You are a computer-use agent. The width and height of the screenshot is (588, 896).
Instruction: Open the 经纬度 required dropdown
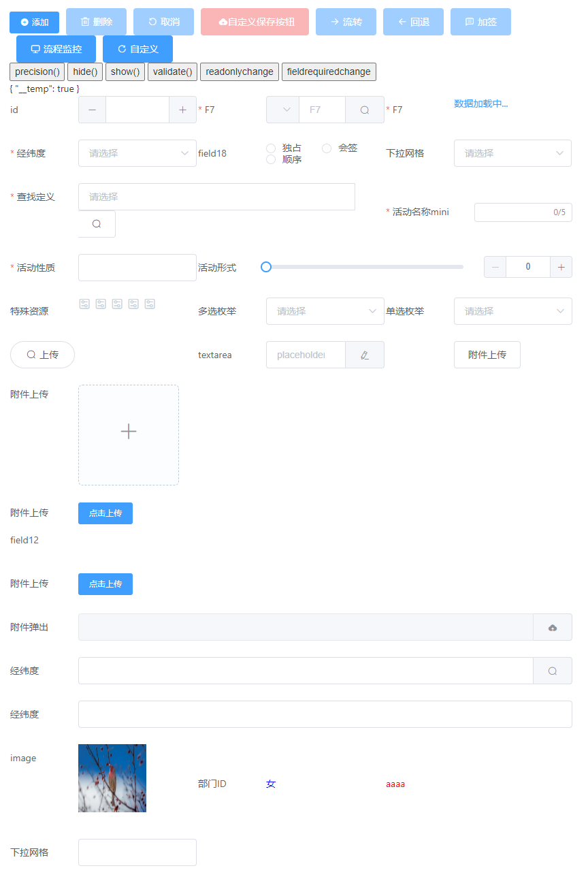click(x=137, y=153)
